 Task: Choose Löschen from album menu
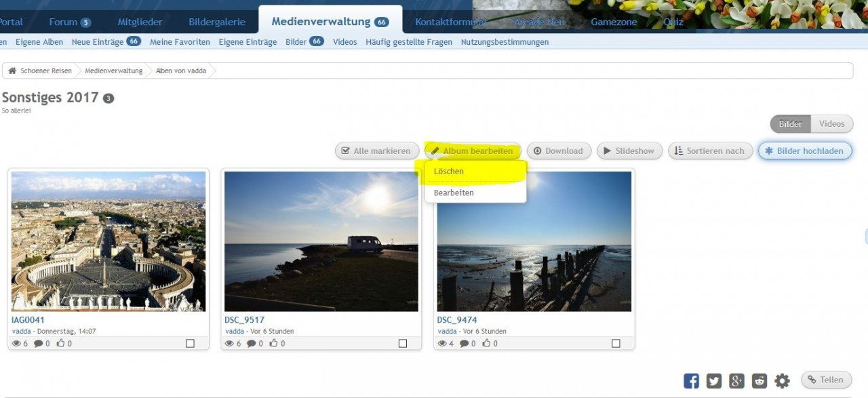click(x=475, y=172)
